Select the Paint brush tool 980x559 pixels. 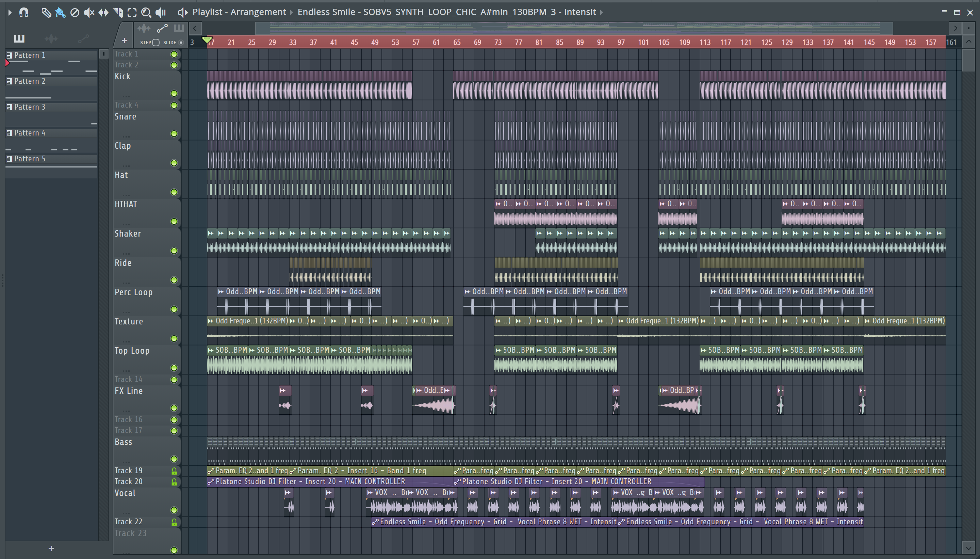pos(60,12)
